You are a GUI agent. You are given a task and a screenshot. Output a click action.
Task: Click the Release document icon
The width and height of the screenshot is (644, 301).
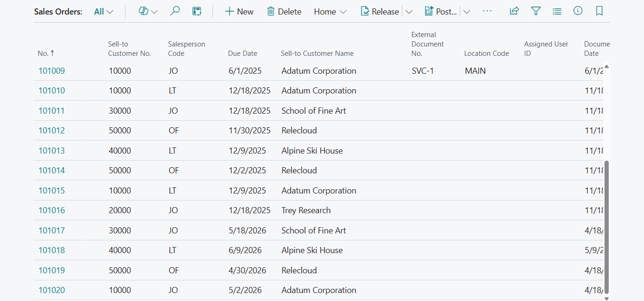(365, 11)
